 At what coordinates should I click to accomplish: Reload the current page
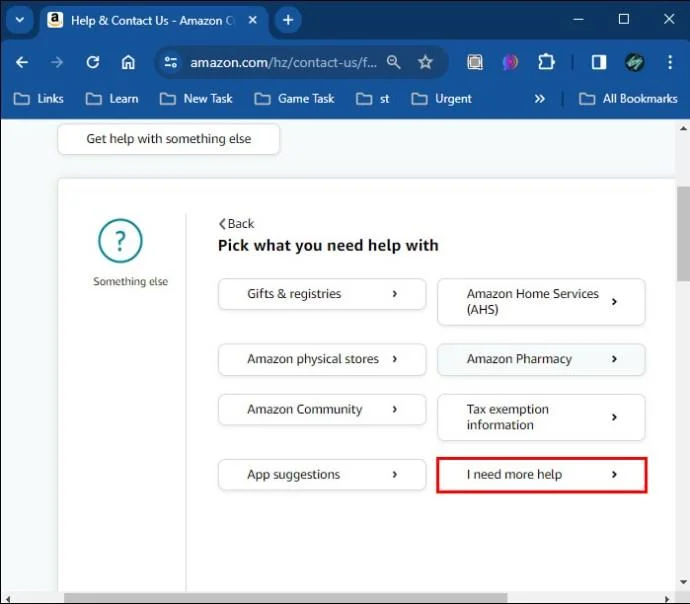point(93,62)
